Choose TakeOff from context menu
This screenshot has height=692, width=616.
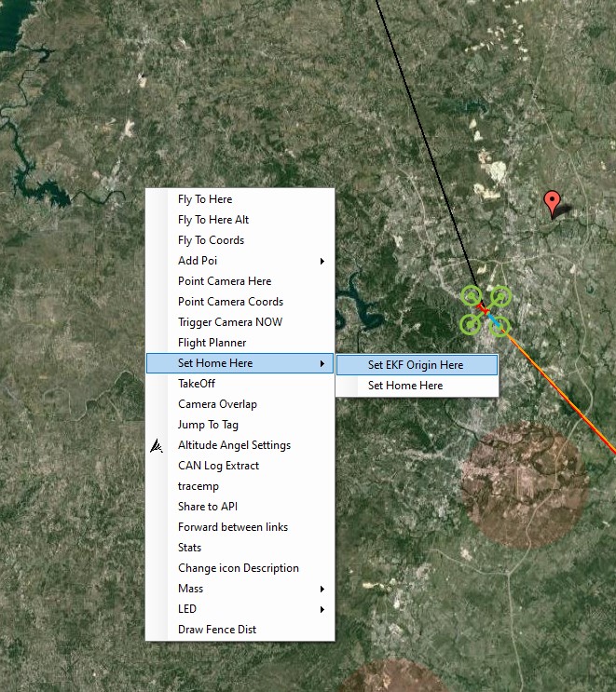coord(197,384)
